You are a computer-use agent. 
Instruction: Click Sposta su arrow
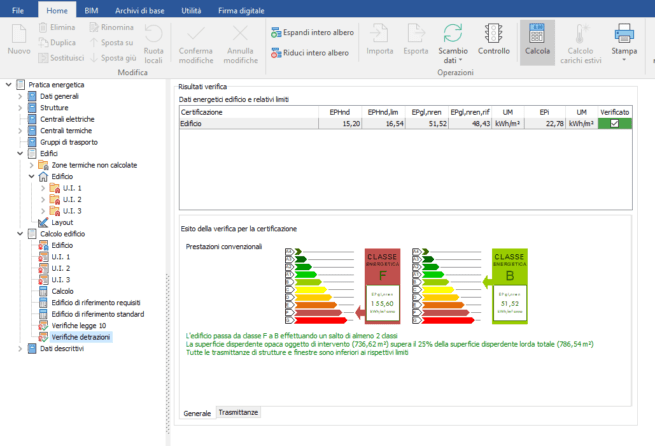94,43
